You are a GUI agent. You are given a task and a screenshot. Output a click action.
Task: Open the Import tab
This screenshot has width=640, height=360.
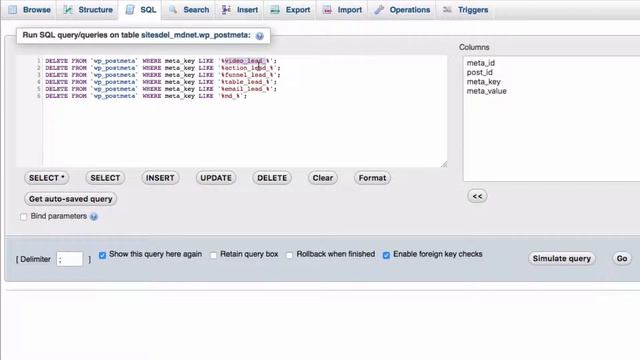click(x=342, y=9)
